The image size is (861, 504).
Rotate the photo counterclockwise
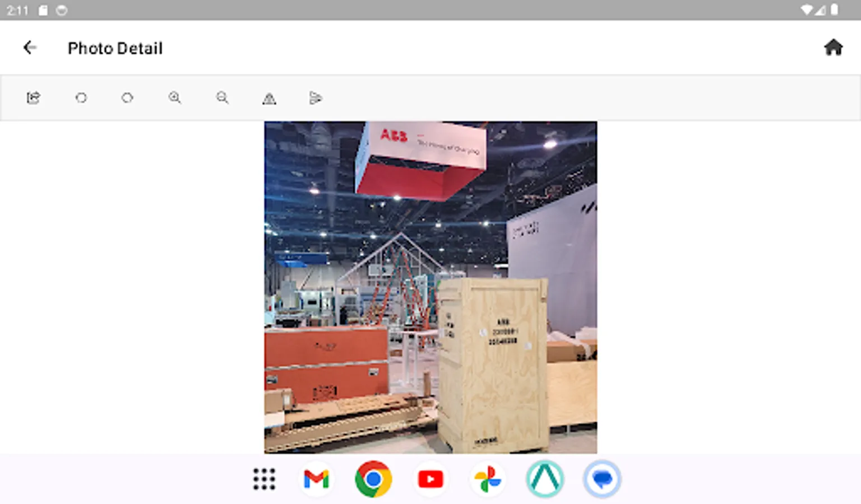[x=81, y=97]
